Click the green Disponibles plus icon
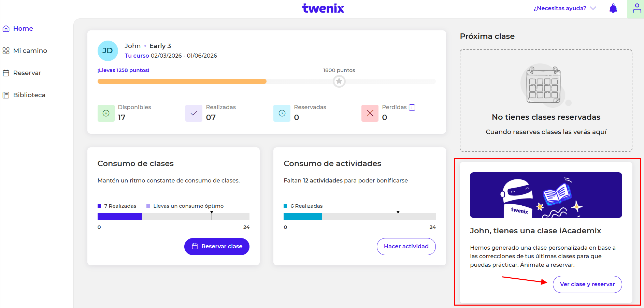 pos(106,113)
